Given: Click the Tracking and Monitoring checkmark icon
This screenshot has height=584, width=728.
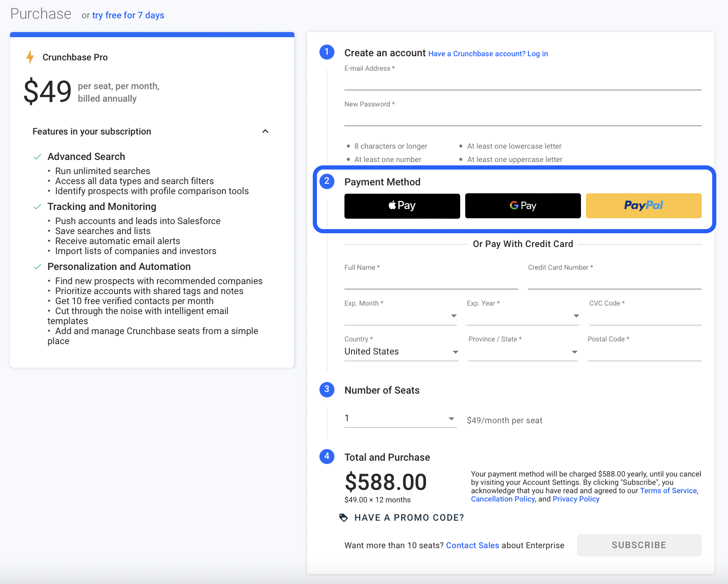Looking at the screenshot, I should (x=37, y=207).
